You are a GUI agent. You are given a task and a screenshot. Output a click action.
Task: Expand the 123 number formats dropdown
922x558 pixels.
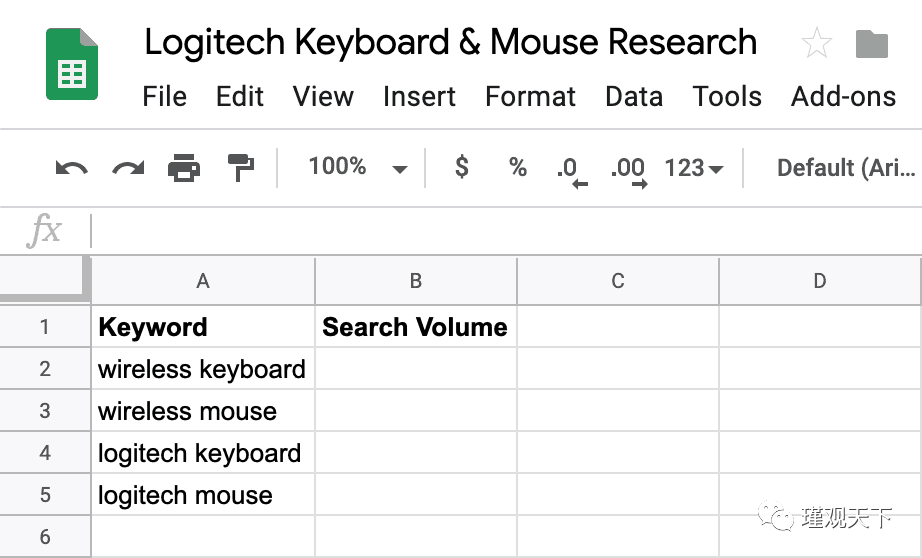[x=694, y=168]
